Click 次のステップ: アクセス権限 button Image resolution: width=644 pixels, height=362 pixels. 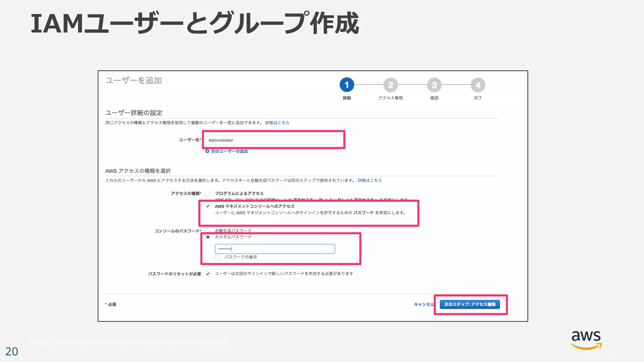(469, 304)
